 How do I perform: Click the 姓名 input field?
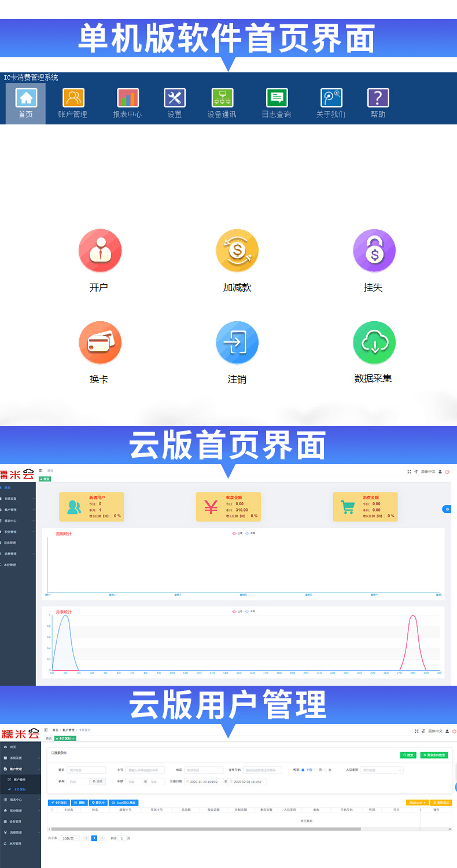click(87, 770)
